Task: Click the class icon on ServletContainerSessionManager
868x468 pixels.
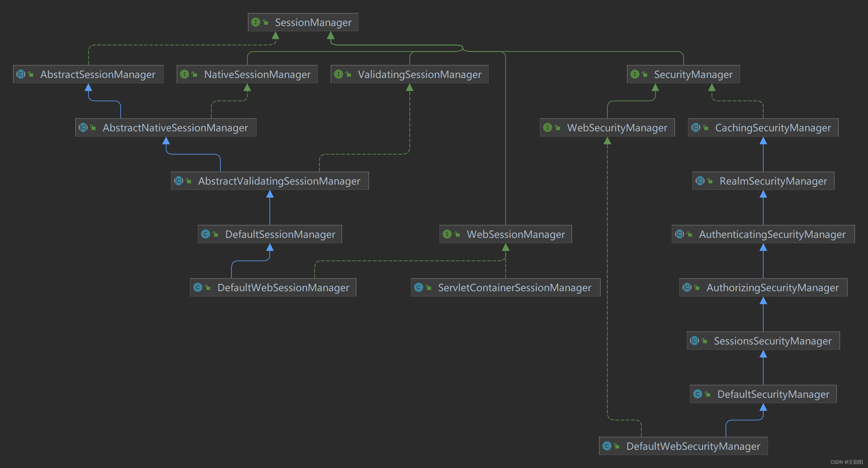Action: (x=418, y=287)
